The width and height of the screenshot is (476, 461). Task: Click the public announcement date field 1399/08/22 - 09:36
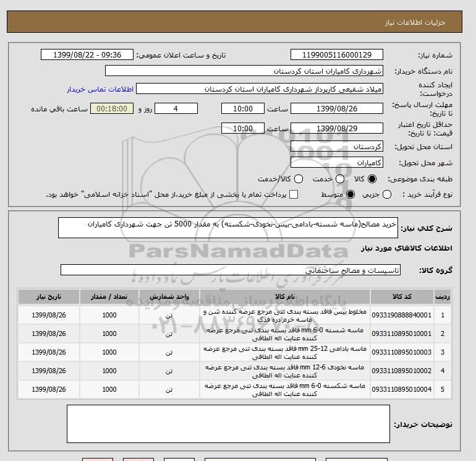(87, 54)
